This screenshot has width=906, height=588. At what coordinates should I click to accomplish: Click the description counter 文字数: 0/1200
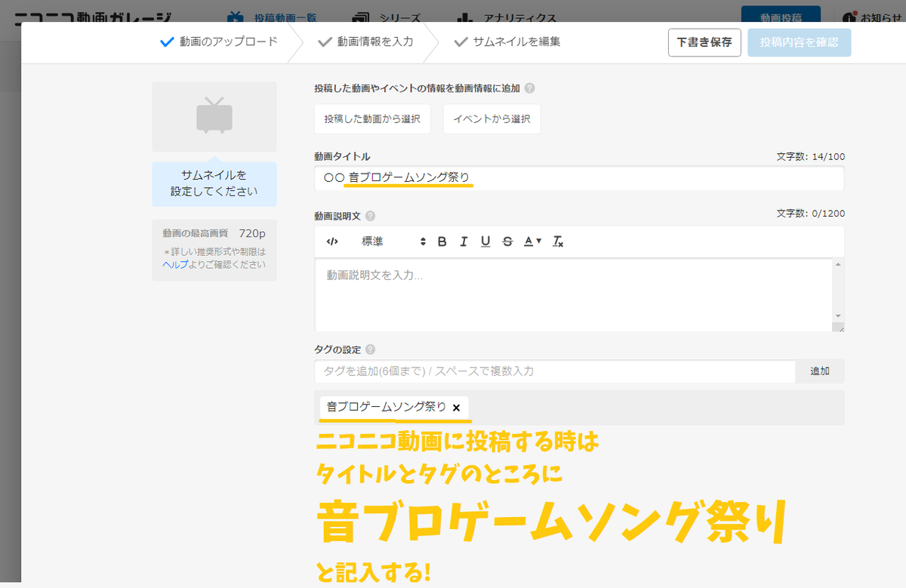click(x=810, y=214)
